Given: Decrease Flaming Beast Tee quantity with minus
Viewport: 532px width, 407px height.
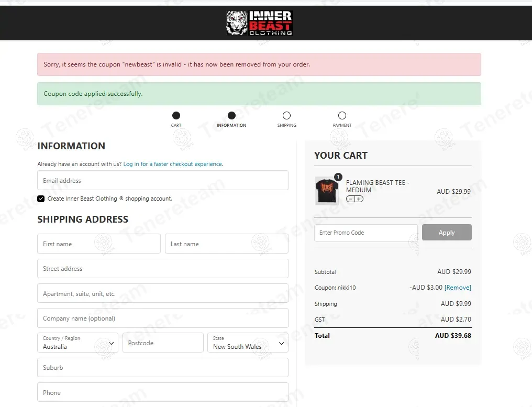Looking at the screenshot, I should pyautogui.click(x=350, y=199).
